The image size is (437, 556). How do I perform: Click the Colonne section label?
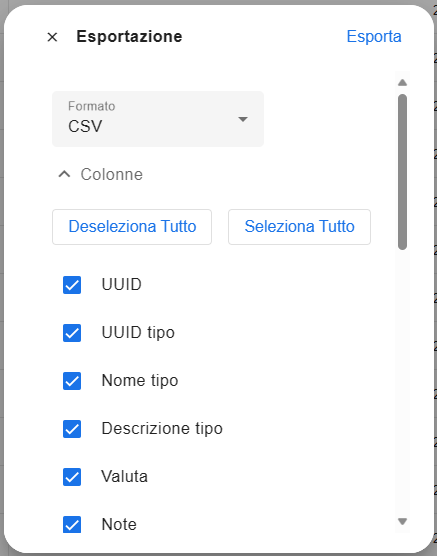coord(111,174)
